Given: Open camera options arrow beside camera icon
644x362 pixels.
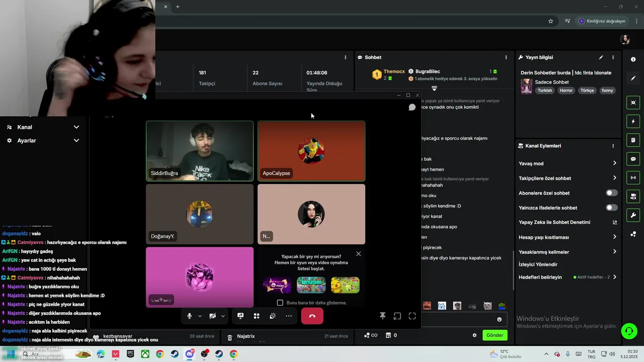Looking at the screenshot, I should [223, 316].
